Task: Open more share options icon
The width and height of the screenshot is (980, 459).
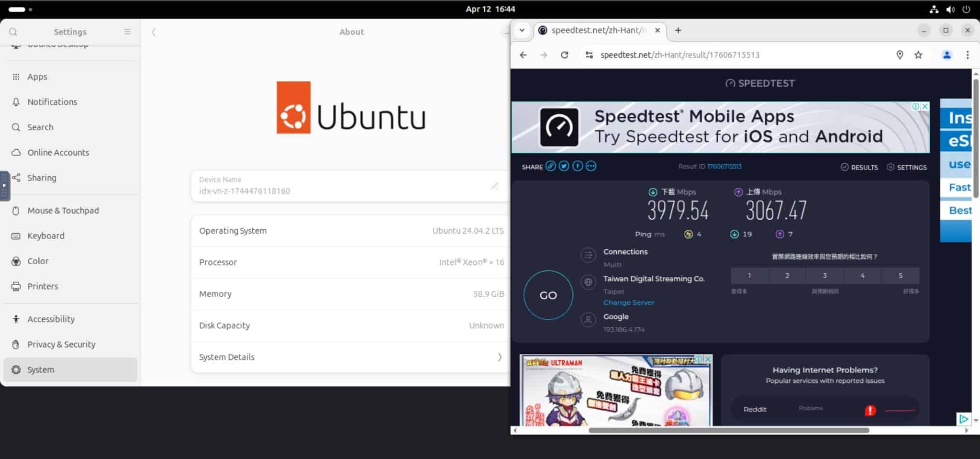Action: [591, 166]
